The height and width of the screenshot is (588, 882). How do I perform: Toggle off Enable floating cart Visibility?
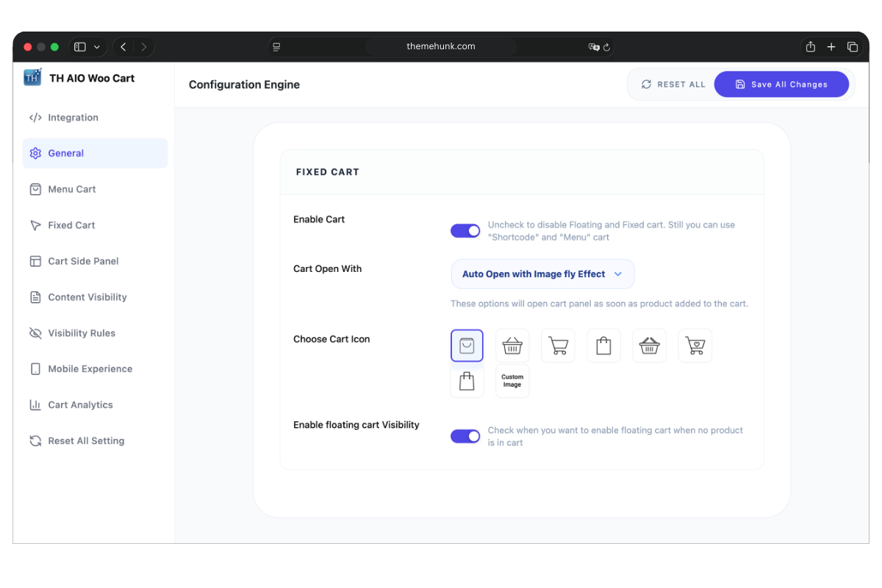coord(465,437)
